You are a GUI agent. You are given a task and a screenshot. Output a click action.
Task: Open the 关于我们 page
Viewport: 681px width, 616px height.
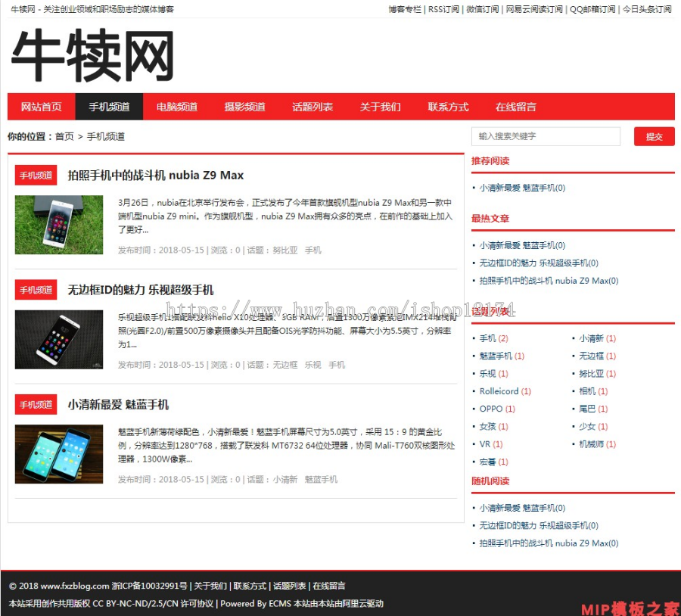[x=380, y=107]
